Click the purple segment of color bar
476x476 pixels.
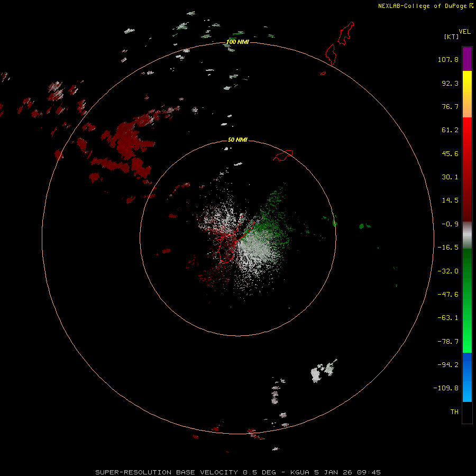tap(467, 59)
